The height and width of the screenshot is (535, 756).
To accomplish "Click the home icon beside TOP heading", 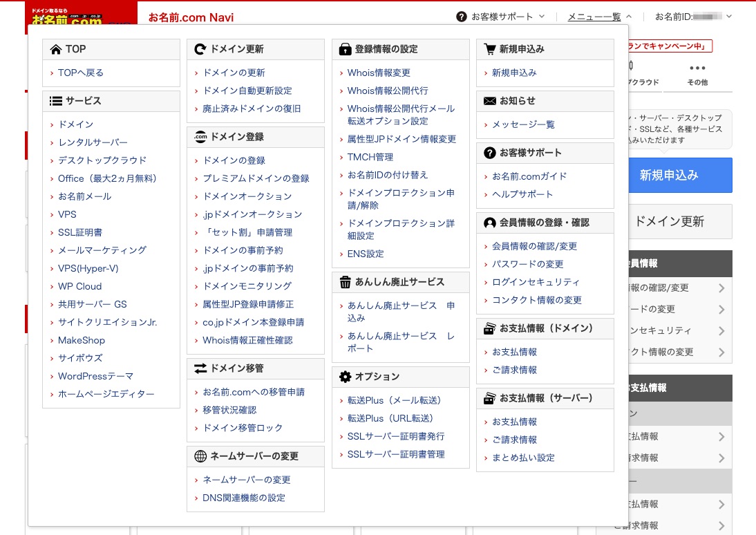I will click(x=56, y=49).
